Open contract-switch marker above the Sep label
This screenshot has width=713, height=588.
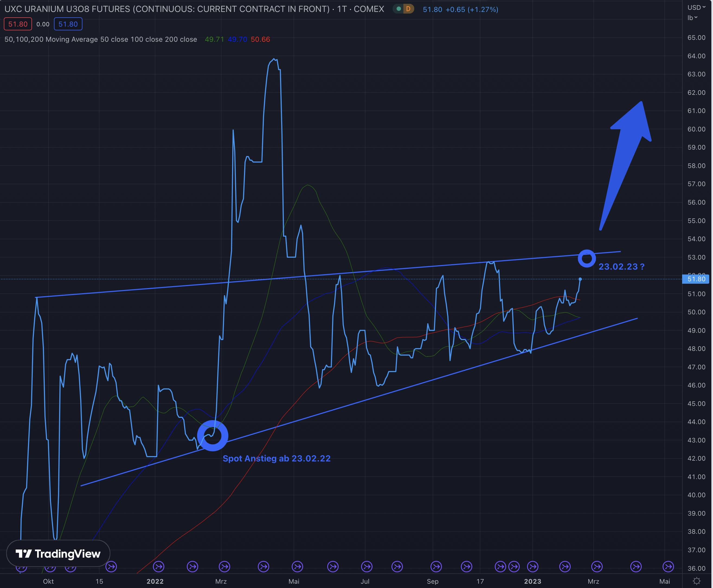tap(436, 566)
